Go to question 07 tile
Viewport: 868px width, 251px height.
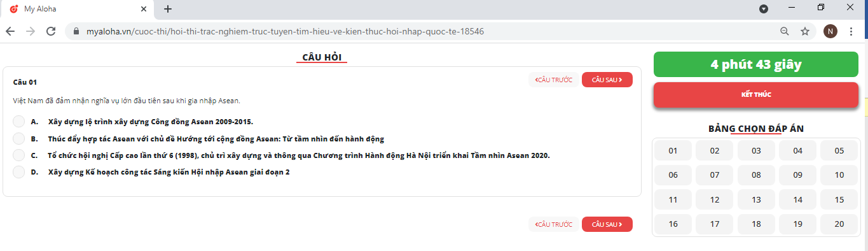pos(715,175)
